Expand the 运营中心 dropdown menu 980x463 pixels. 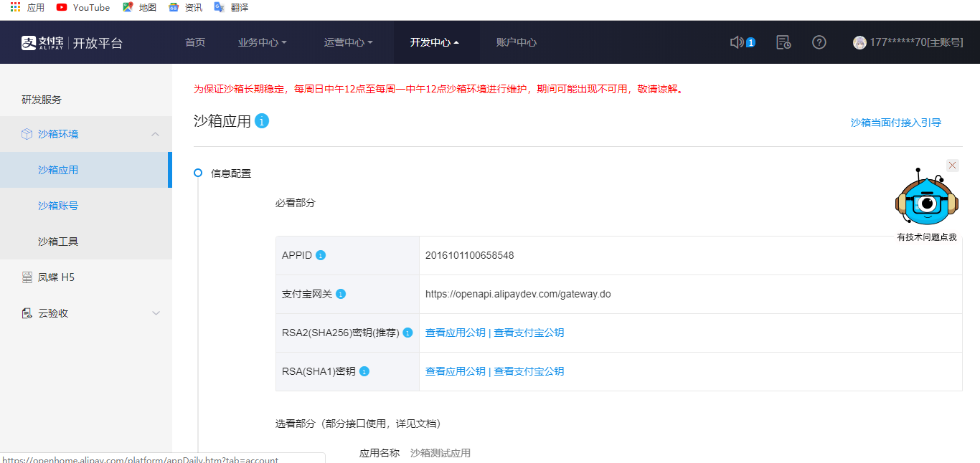pyautogui.click(x=349, y=42)
